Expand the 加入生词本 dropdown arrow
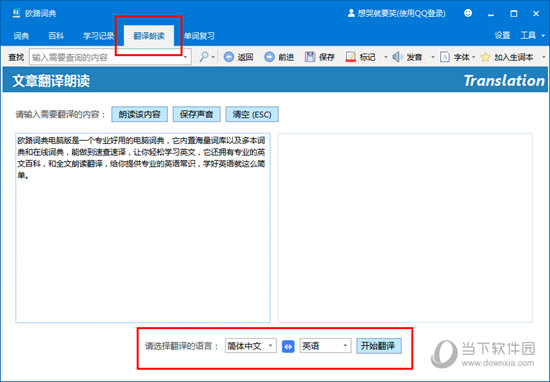The image size is (550, 382). coord(543,57)
